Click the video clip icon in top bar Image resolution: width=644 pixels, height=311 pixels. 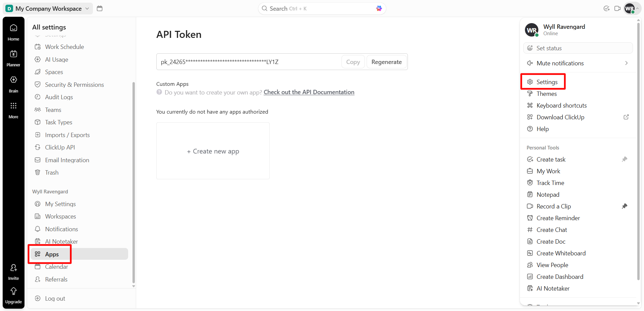click(x=617, y=8)
